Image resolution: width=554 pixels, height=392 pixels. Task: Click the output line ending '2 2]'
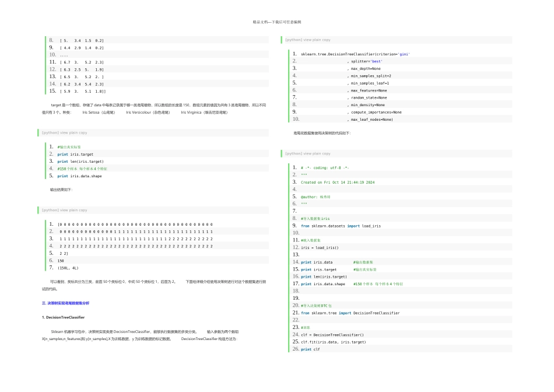[x=64, y=253]
